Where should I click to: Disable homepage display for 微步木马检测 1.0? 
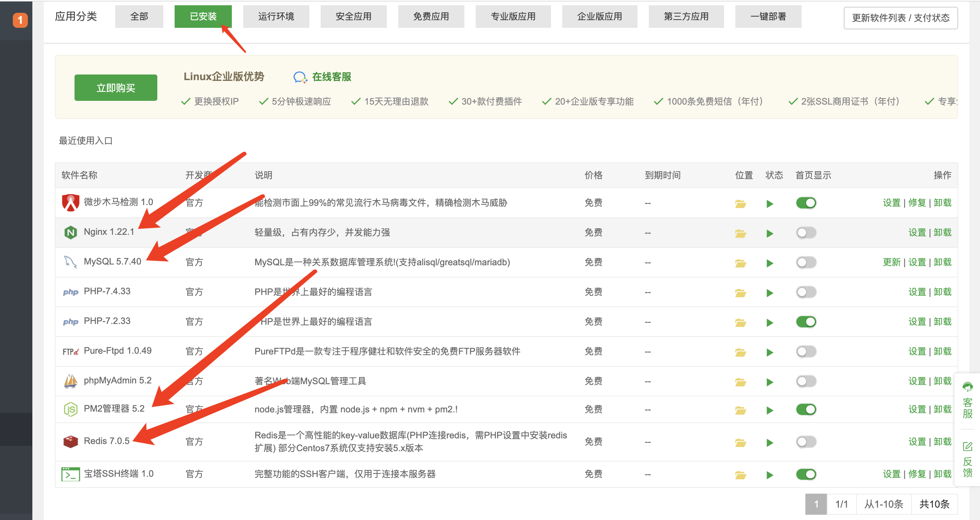pyautogui.click(x=806, y=203)
